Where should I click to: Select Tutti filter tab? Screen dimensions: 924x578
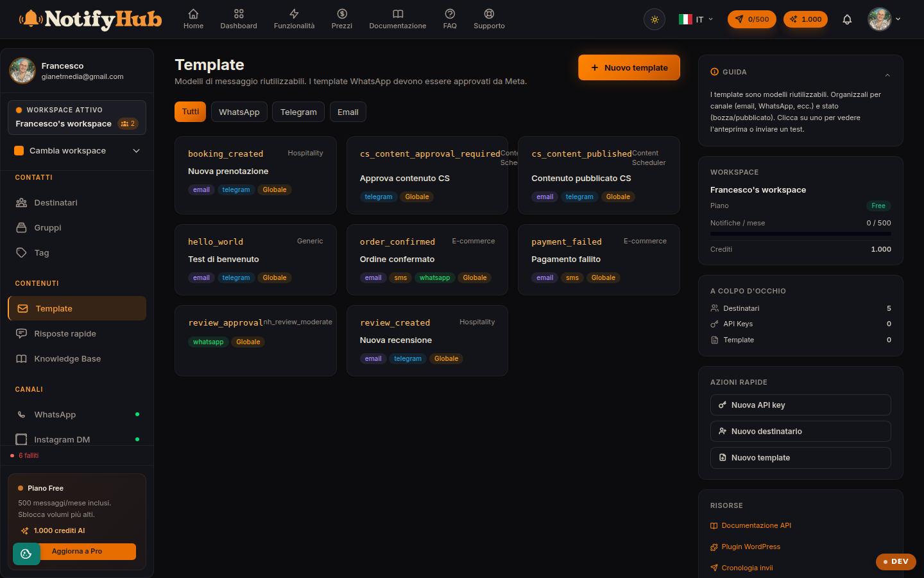point(191,112)
